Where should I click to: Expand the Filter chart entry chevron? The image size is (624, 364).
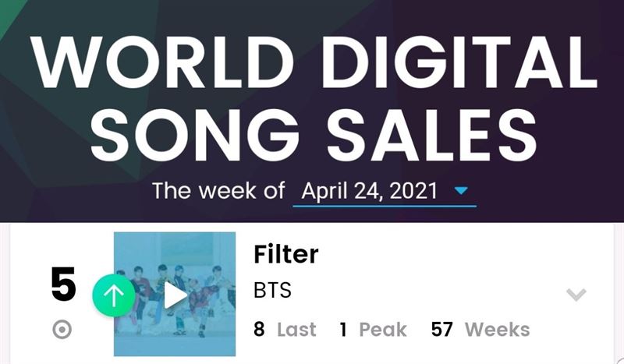(576, 295)
